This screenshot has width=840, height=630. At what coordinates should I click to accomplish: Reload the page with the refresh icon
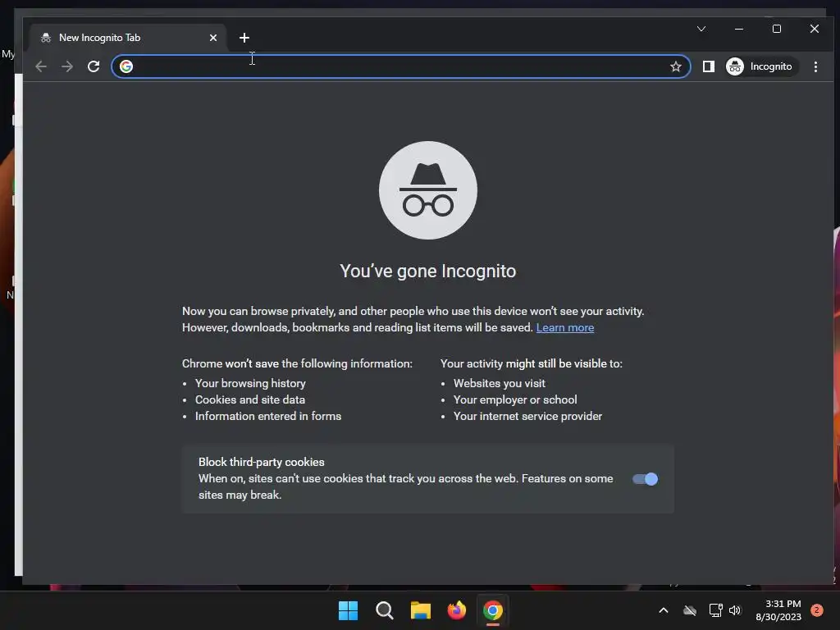94,66
